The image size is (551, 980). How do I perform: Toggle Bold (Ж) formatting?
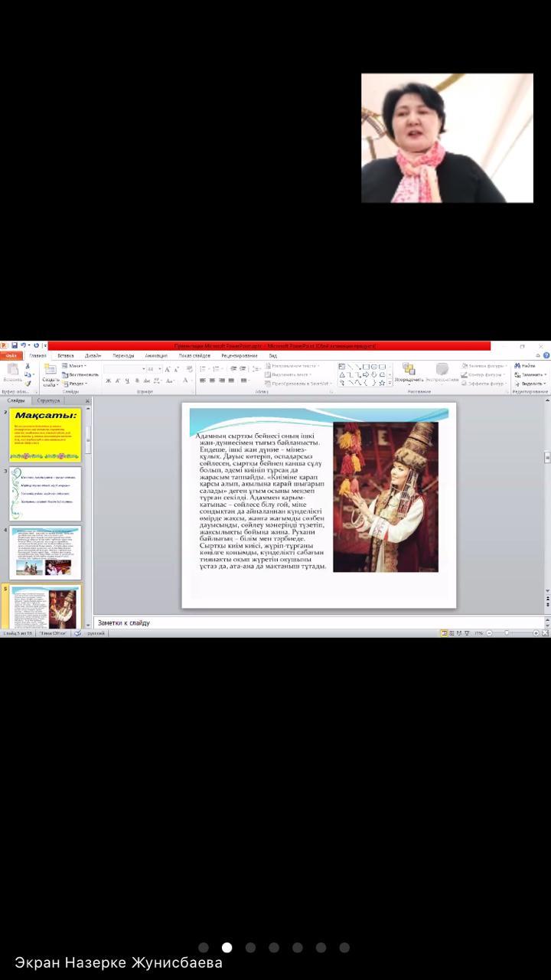pyautogui.click(x=108, y=381)
